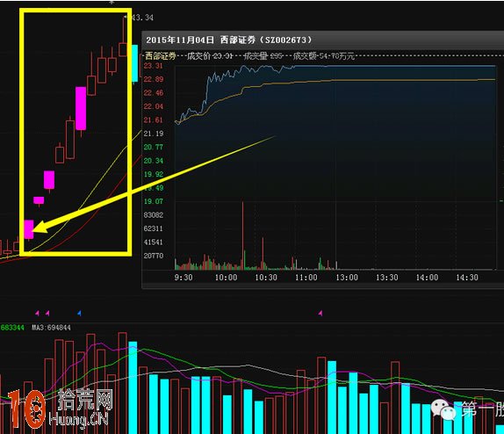Select the 19.07 price axis label

[x=154, y=201]
